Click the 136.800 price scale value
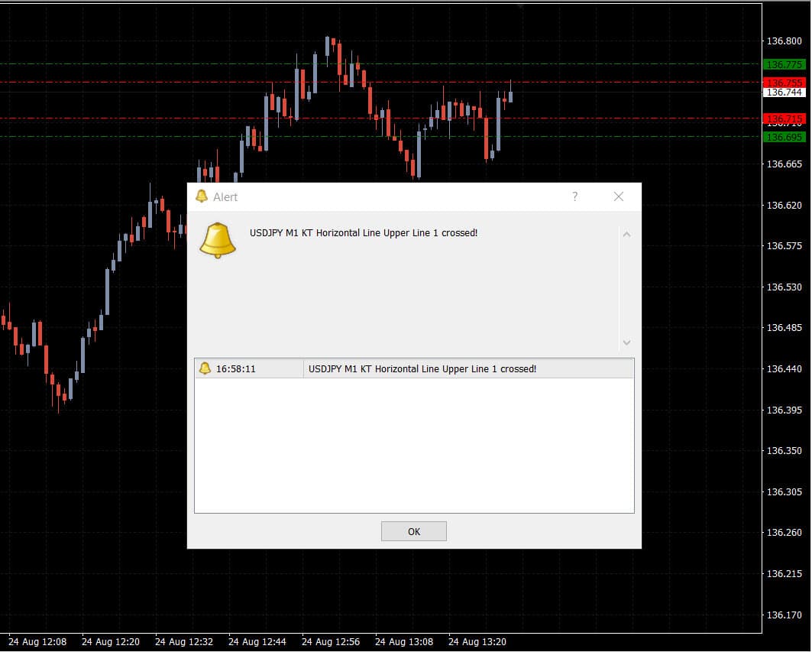The width and height of the screenshot is (812, 652). tap(784, 41)
